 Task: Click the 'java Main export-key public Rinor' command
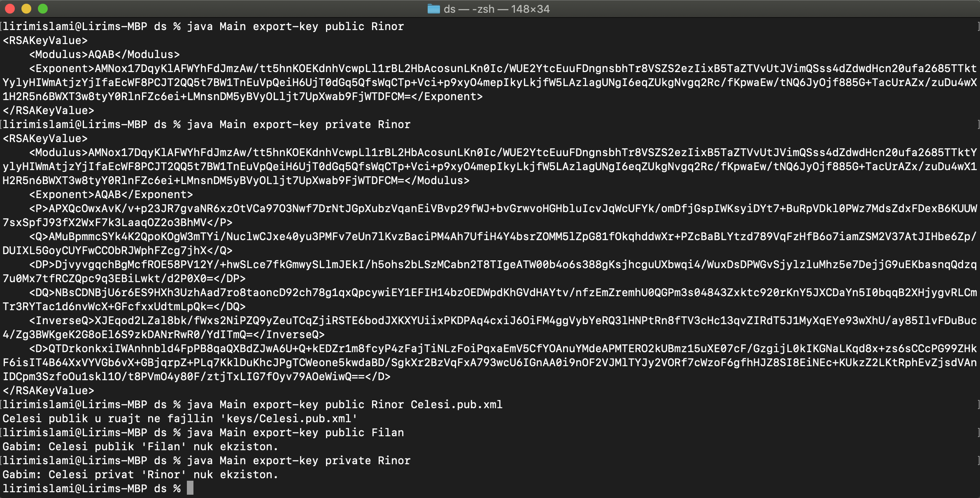point(296,26)
